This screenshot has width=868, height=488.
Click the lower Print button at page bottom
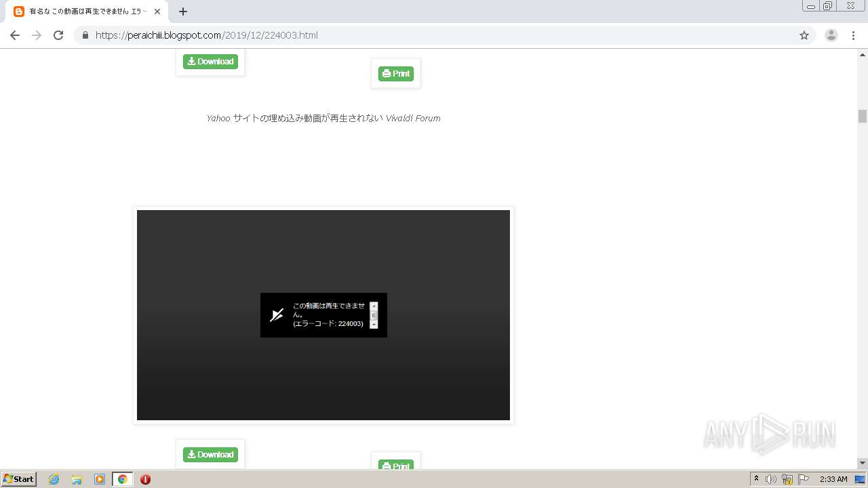pyautogui.click(x=396, y=464)
